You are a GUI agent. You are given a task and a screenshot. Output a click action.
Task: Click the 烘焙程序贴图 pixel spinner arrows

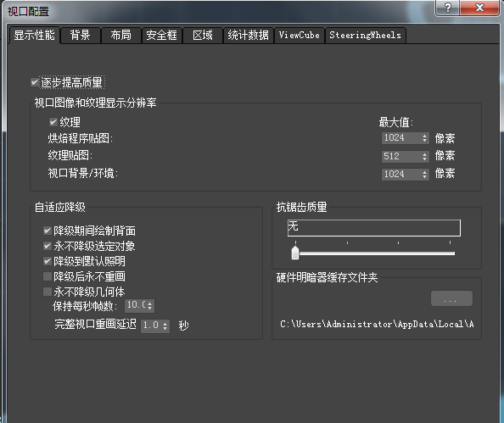[424, 138]
